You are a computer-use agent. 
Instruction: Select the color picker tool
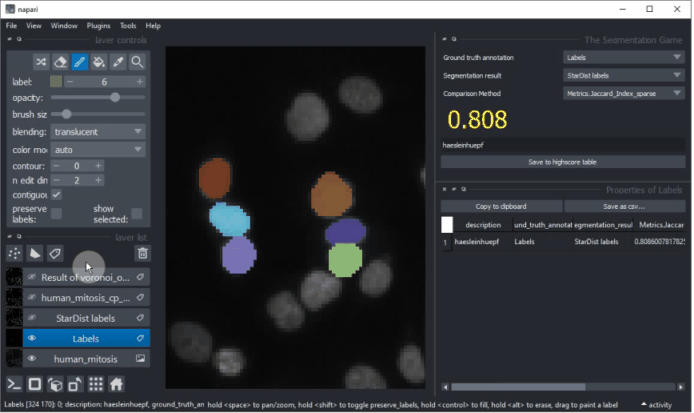(x=118, y=62)
